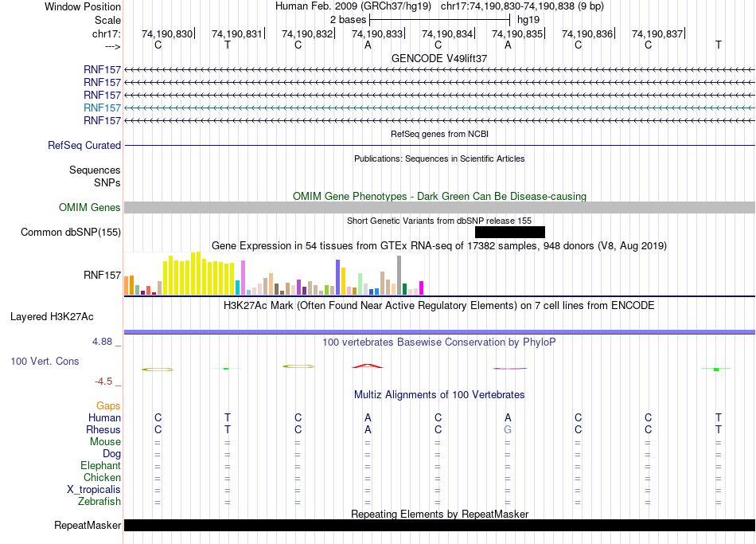
Task: Click coordinate label 74,190,835
Action: (x=517, y=33)
